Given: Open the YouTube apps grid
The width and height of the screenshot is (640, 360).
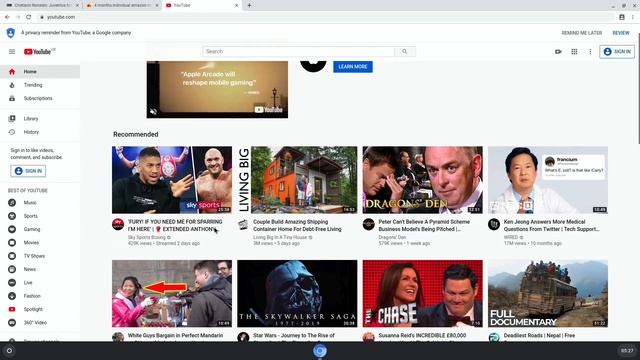Looking at the screenshot, I should [574, 51].
